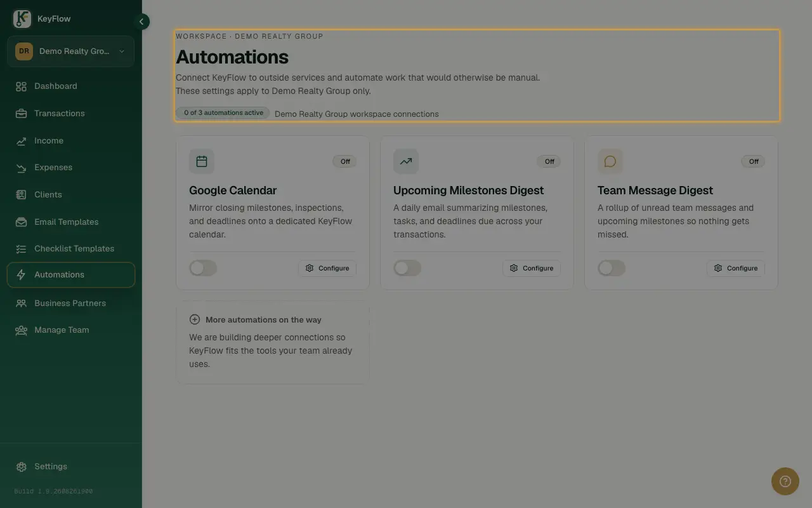Click the Google Calendar card title

[x=233, y=190]
